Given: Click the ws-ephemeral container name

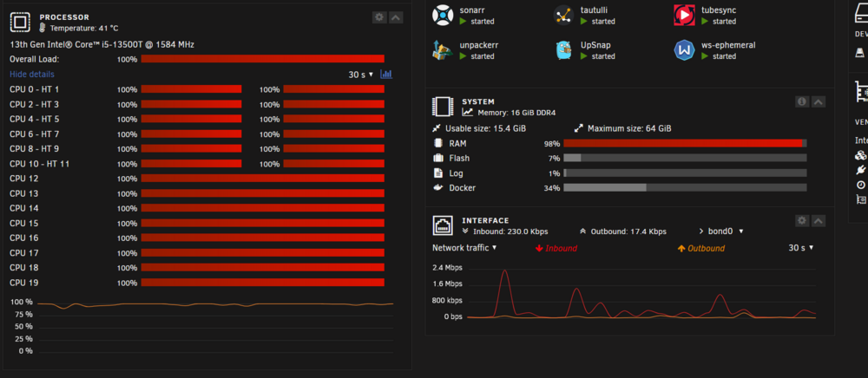Looking at the screenshot, I should tap(728, 45).
